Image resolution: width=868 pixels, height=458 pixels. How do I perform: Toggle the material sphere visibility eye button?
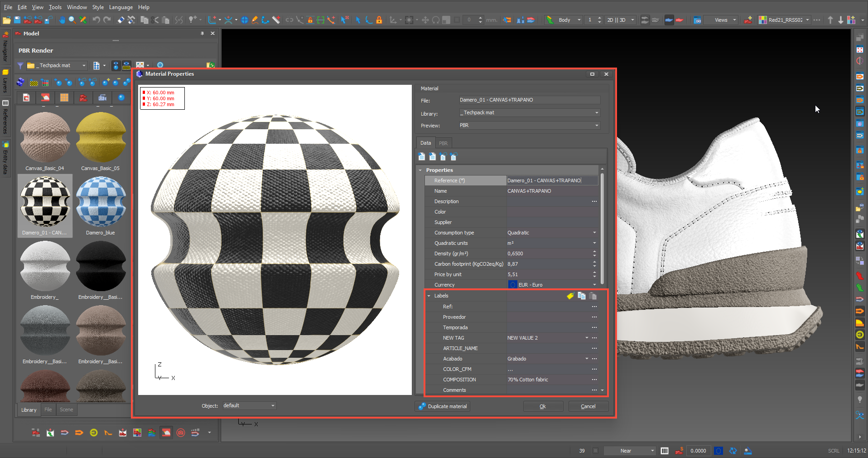(116, 66)
